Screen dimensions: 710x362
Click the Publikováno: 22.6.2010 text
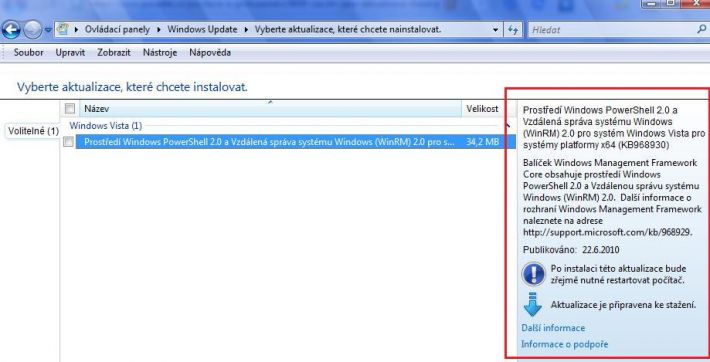tap(571, 250)
